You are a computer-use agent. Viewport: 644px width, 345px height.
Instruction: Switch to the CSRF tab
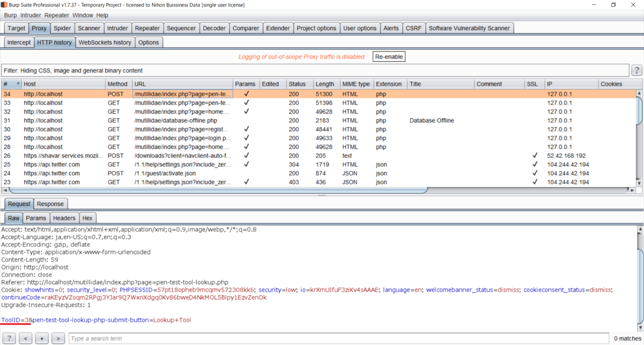414,28
